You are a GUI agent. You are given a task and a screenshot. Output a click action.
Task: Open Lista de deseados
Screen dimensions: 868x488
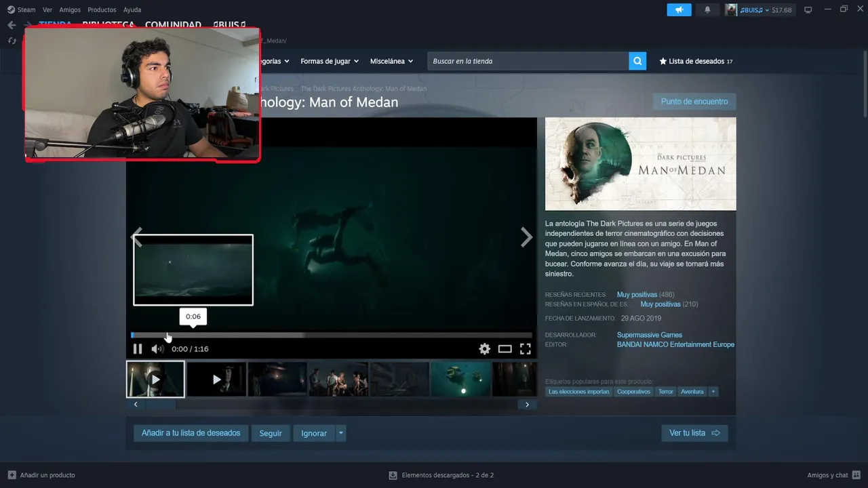(696, 61)
